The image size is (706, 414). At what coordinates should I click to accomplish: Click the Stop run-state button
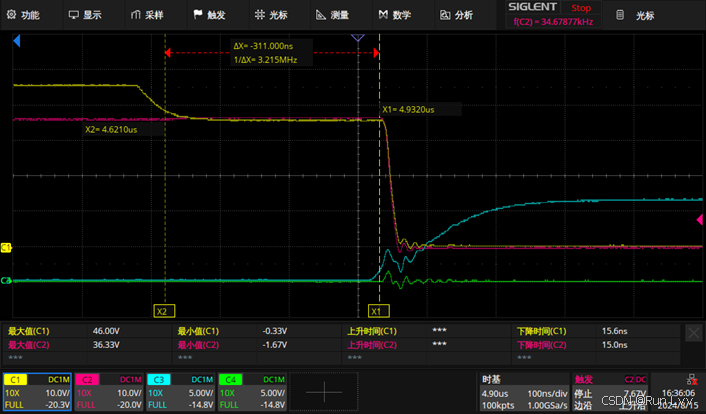(581, 8)
